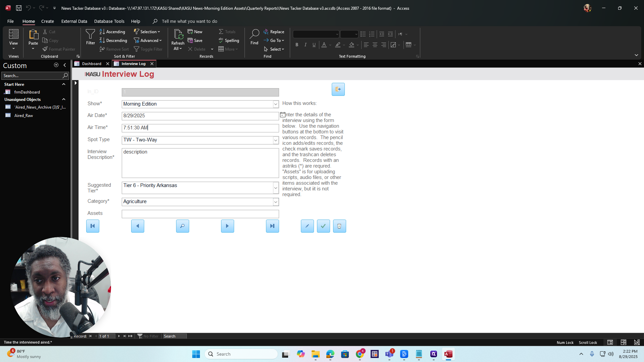The width and height of the screenshot is (644, 362).
Task: Open Google Chrome from taskbar
Action: tap(360, 354)
